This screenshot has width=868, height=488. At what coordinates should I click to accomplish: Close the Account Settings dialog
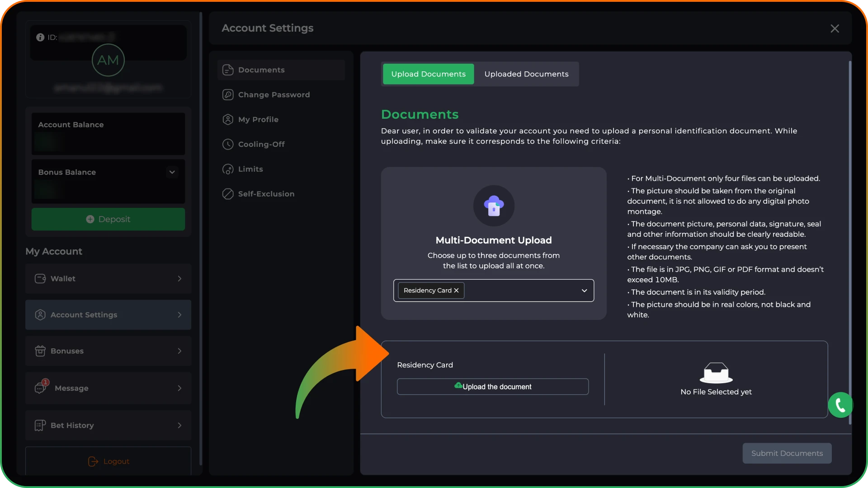tap(835, 28)
